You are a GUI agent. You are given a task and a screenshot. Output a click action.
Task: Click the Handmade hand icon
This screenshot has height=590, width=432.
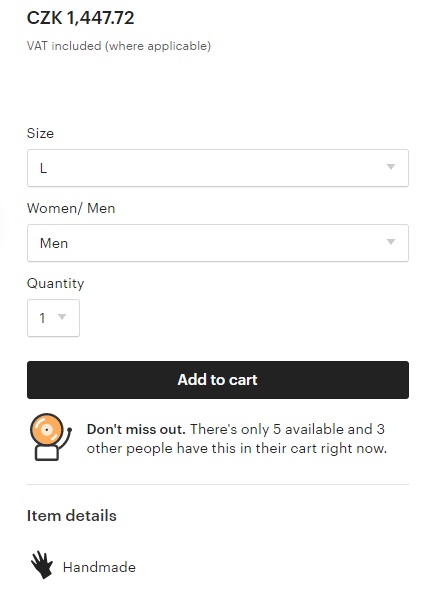coord(42,565)
